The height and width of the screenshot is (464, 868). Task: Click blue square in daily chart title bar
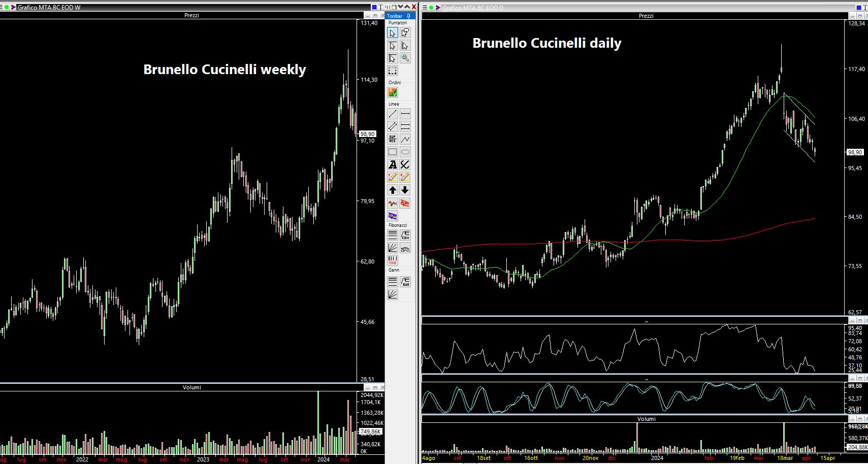859,8
